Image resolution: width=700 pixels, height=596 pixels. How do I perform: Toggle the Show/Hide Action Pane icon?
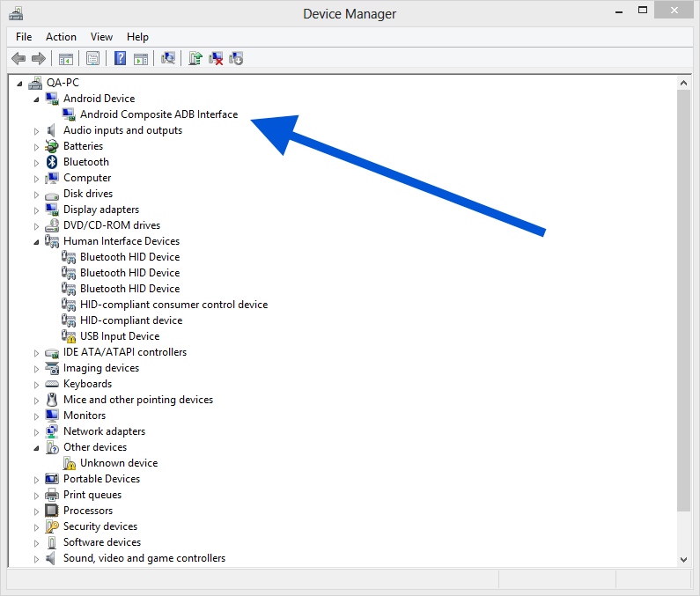tap(141, 58)
